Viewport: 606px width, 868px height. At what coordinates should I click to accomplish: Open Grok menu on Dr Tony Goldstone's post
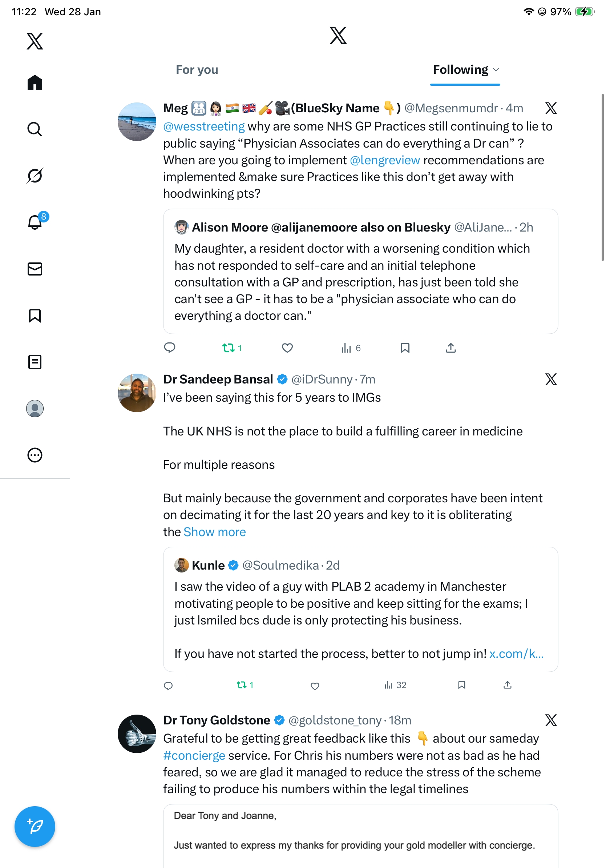pos(551,720)
